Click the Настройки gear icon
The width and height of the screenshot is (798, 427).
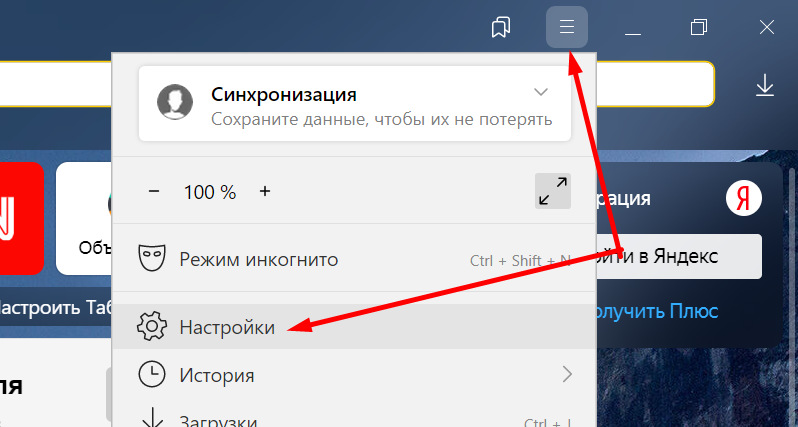(152, 326)
